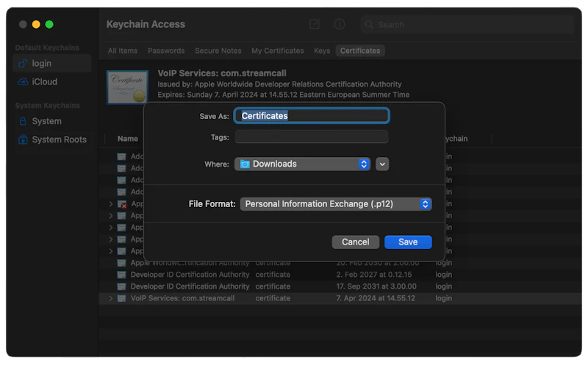Click the yellow minimize window button
Screen dimensions: 588x365
36,24
